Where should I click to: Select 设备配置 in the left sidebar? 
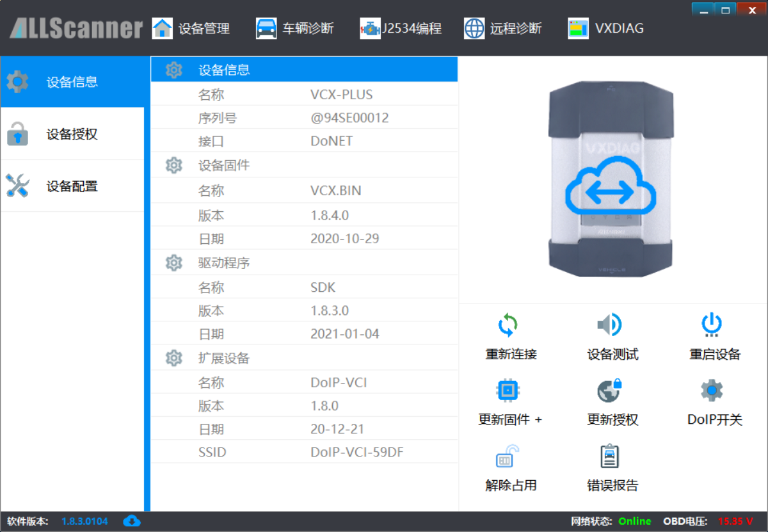click(x=72, y=186)
